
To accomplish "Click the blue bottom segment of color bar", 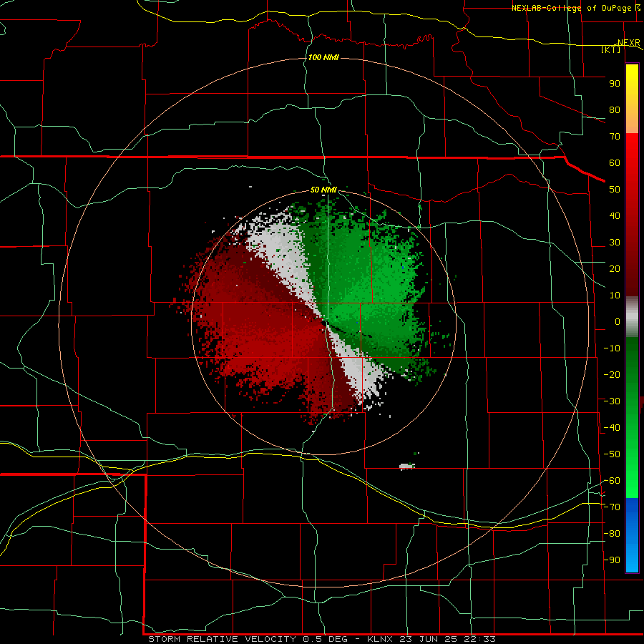I will 632,535.
